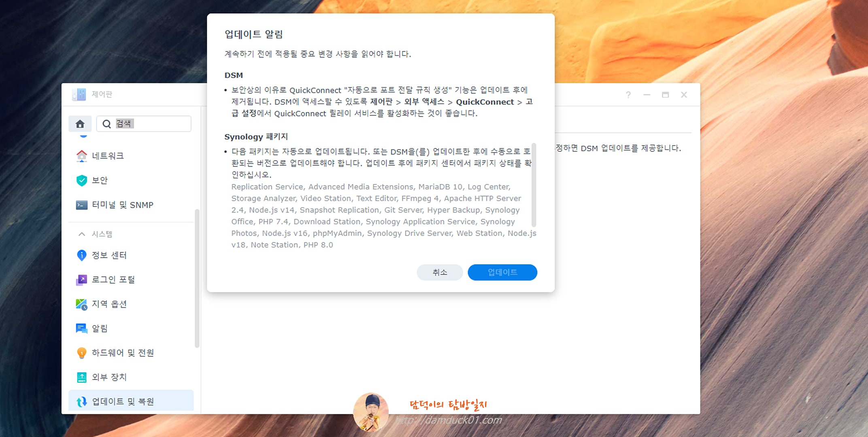Open the 네트워크 settings in the sidebar
Viewport: 868px width, 437px height.
[108, 156]
